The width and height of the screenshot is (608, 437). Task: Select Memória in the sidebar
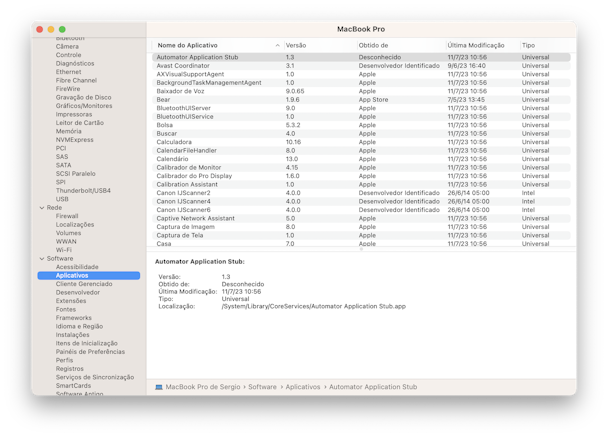68,131
